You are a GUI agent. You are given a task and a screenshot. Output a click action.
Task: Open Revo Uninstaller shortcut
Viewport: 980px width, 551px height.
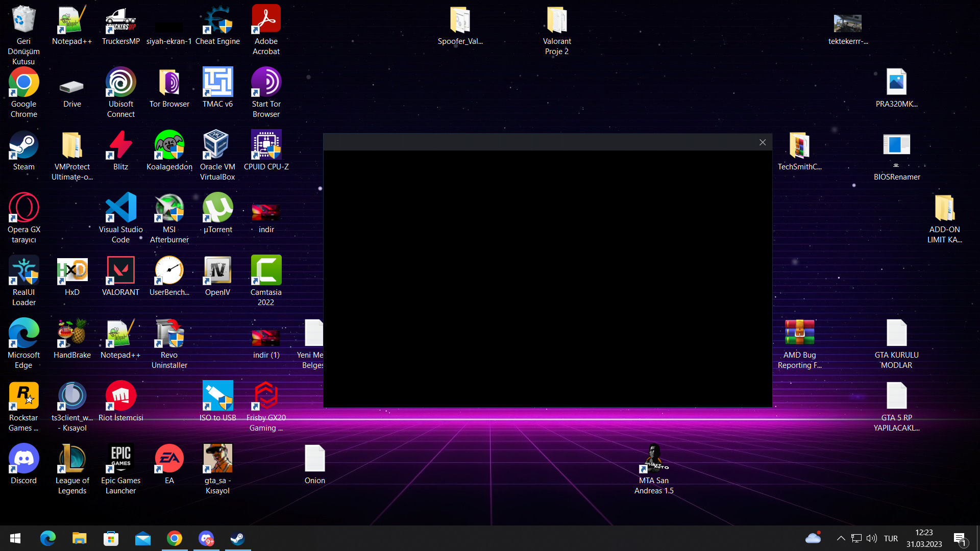pyautogui.click(x=169, y=343)
